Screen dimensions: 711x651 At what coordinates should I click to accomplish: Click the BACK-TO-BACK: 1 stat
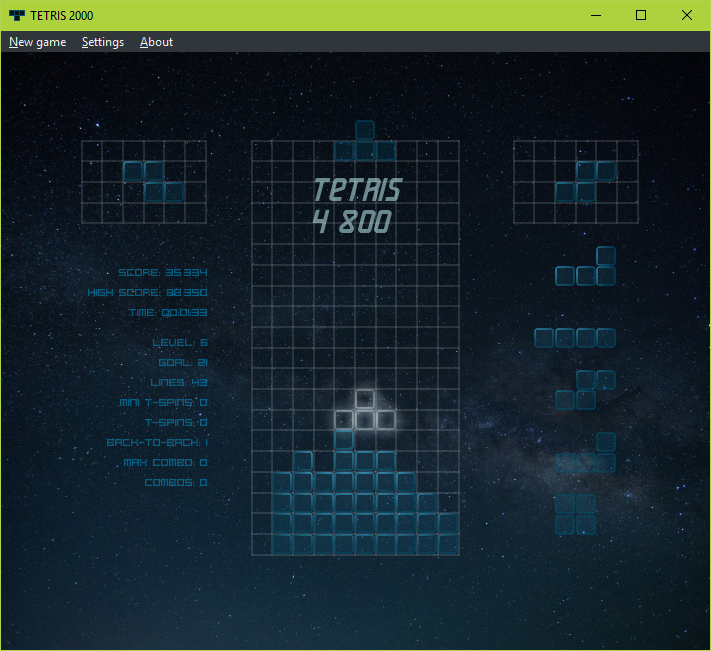(x=157, y=442)
